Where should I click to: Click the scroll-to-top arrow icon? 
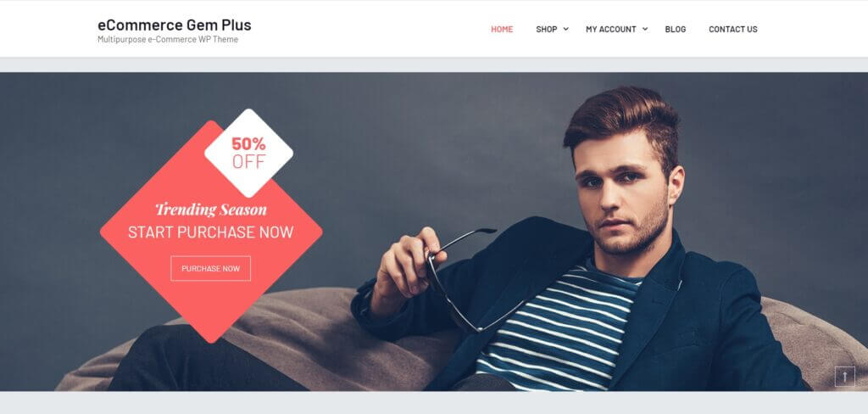(845, 377)
